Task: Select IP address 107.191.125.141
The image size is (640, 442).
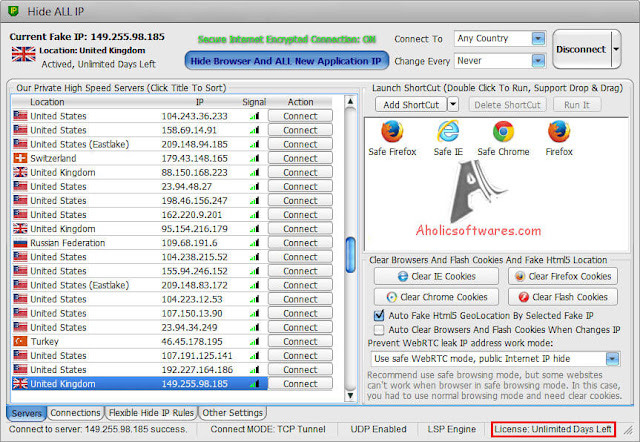Action: pos(197,355)
